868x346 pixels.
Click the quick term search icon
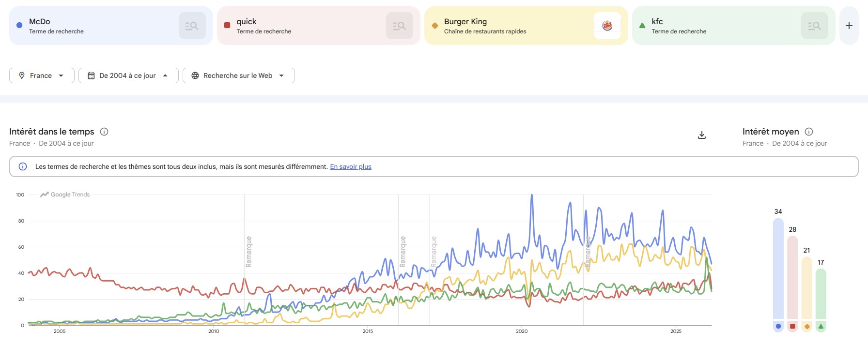tap(399, 26)
